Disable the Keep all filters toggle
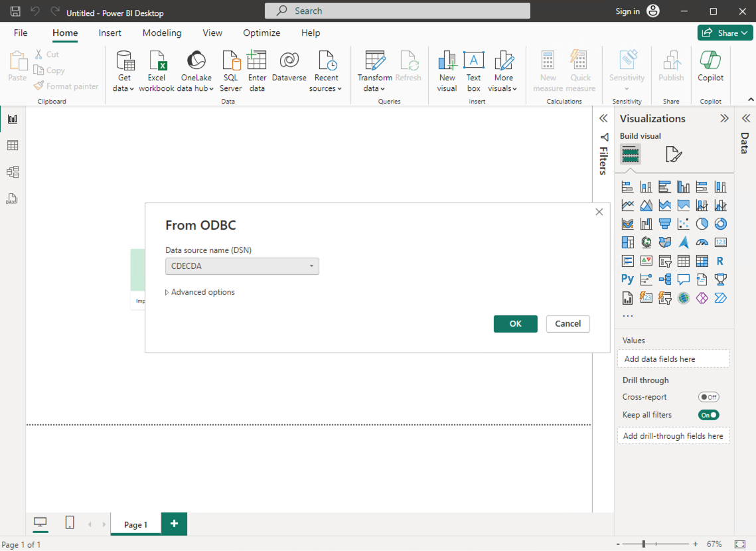Viewport: 756px width, 551px height. (x=708, y=415)
